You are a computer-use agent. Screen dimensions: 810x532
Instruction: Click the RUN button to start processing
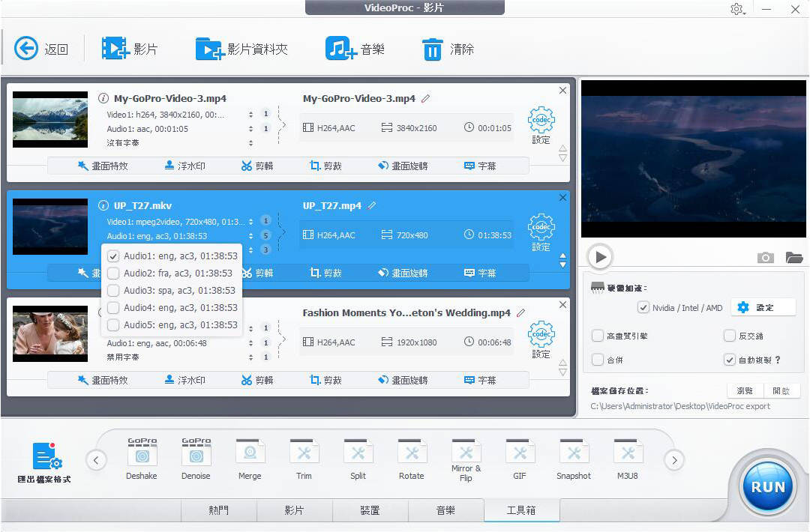[766, 486]
